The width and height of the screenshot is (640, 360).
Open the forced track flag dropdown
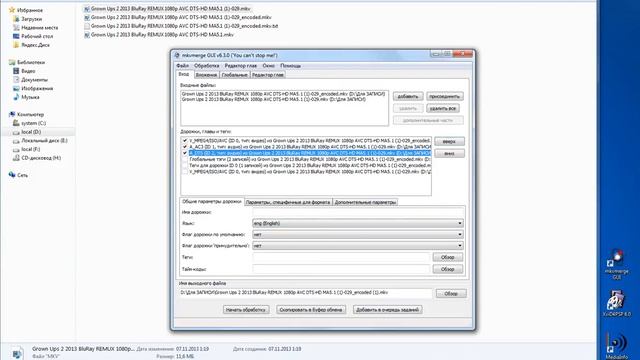(x=358, y=246)
